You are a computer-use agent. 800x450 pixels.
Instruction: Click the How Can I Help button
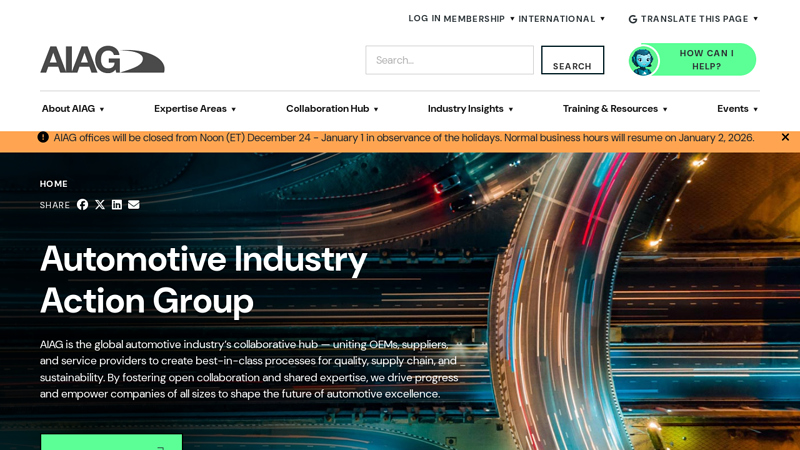tap(706, 60)
